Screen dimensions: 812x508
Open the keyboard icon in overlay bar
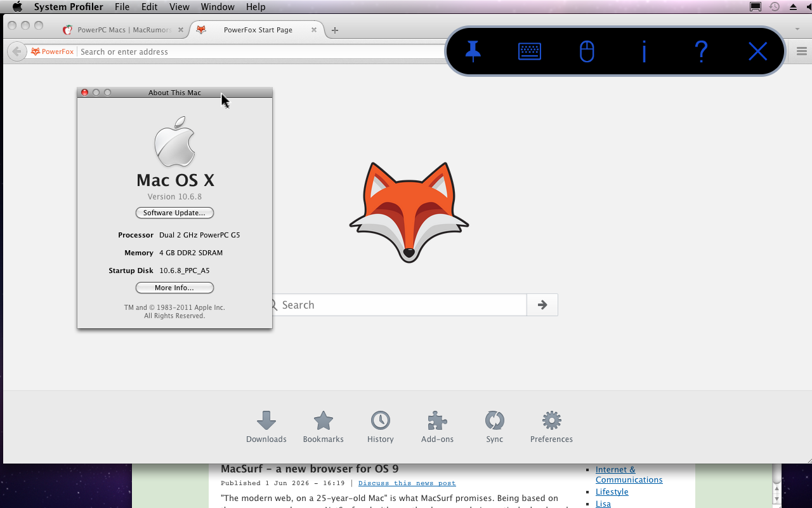pyautogui.click(x=530, y=51)
